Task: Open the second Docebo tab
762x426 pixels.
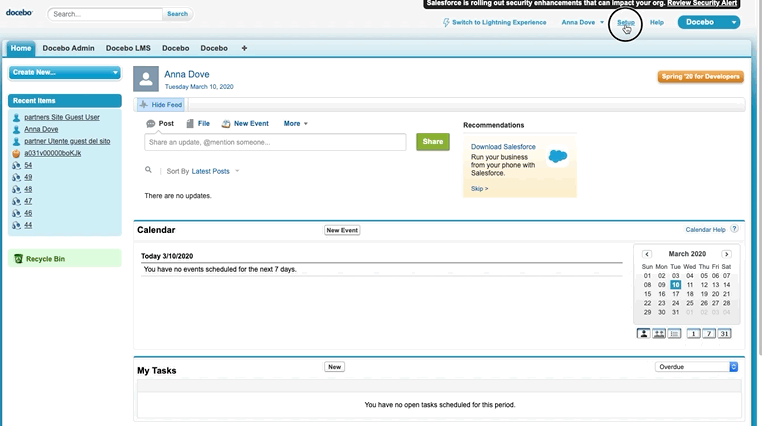Action: tap(214, 48)
